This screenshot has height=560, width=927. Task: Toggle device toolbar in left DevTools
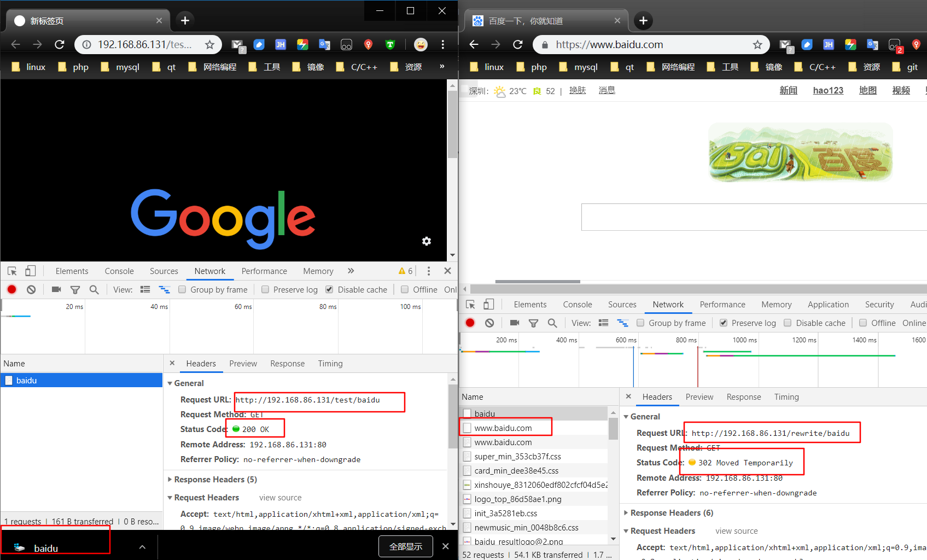click(x=31, y=271)
